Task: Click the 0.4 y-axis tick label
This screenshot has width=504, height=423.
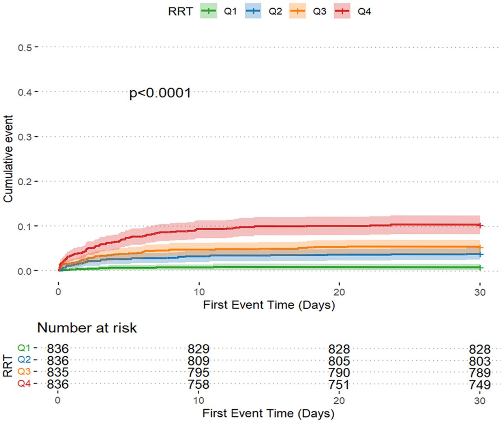Action: pos(24,92)
